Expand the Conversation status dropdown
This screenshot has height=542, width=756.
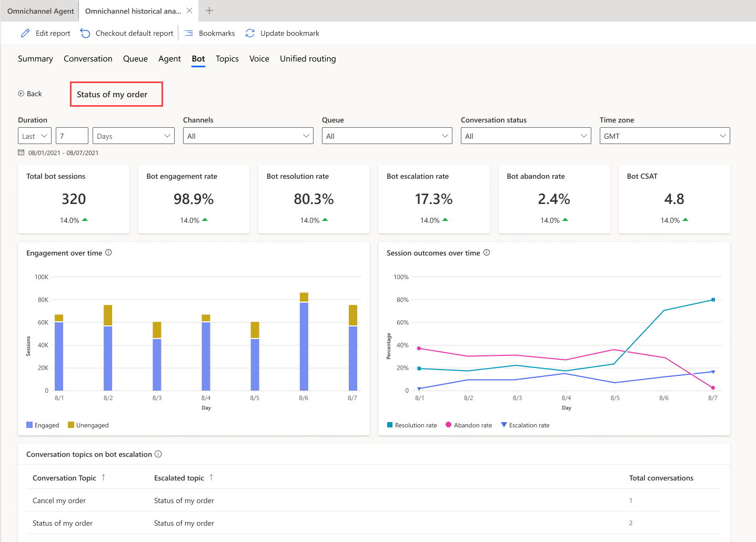[x=526, y=136]
